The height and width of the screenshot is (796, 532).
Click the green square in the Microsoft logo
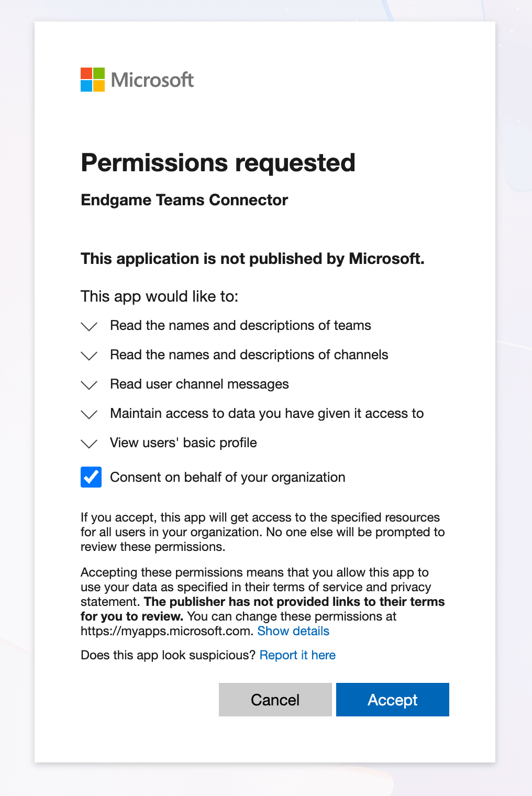99,73
